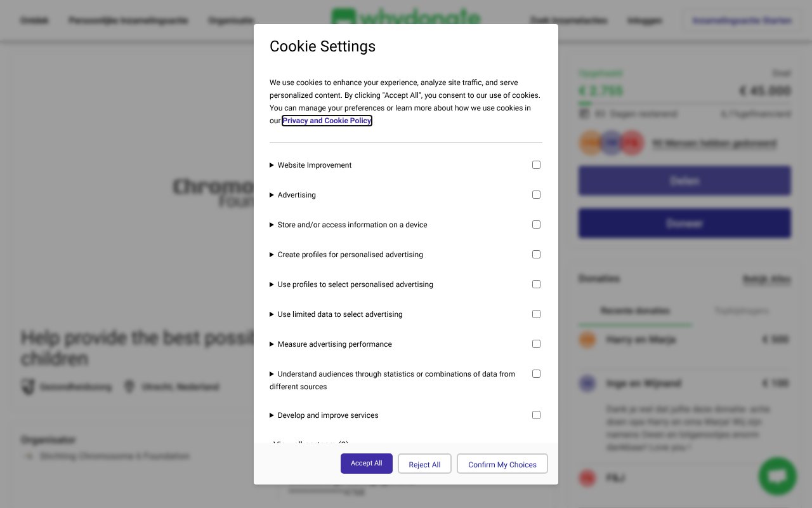Open the chat widget bubble
The width and height of the screenshot is (812, 508).
click(777, 476)
